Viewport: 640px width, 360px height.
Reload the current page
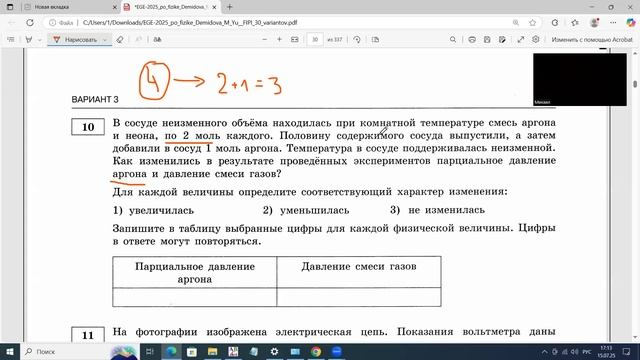click(30, 22)
